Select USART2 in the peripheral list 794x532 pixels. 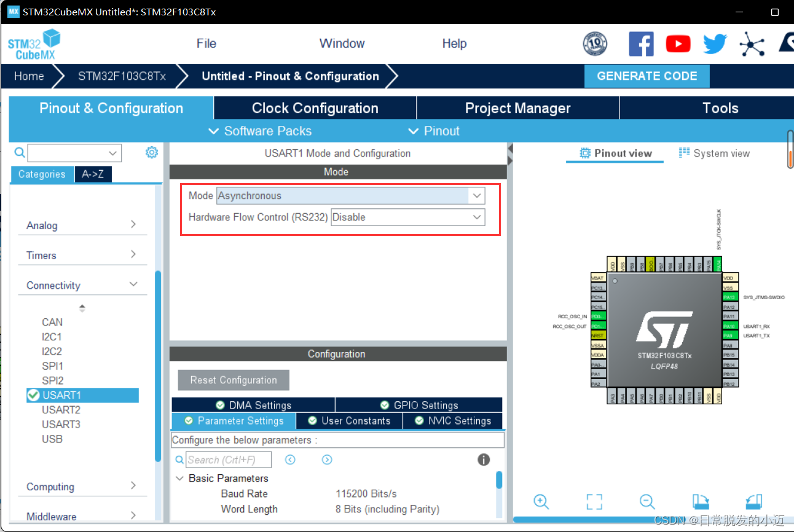pos(61,410)
